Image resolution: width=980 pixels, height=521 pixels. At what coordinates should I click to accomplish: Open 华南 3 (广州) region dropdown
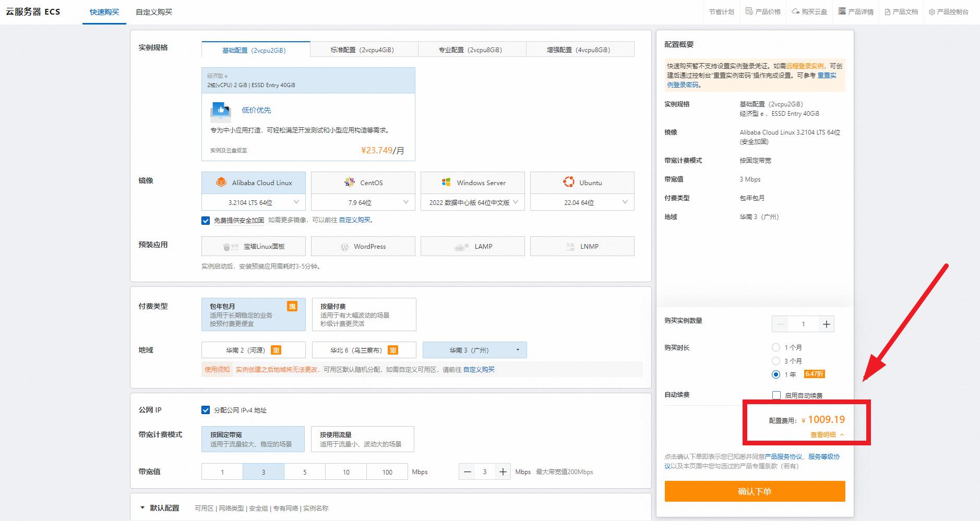(x=475, y=350)
